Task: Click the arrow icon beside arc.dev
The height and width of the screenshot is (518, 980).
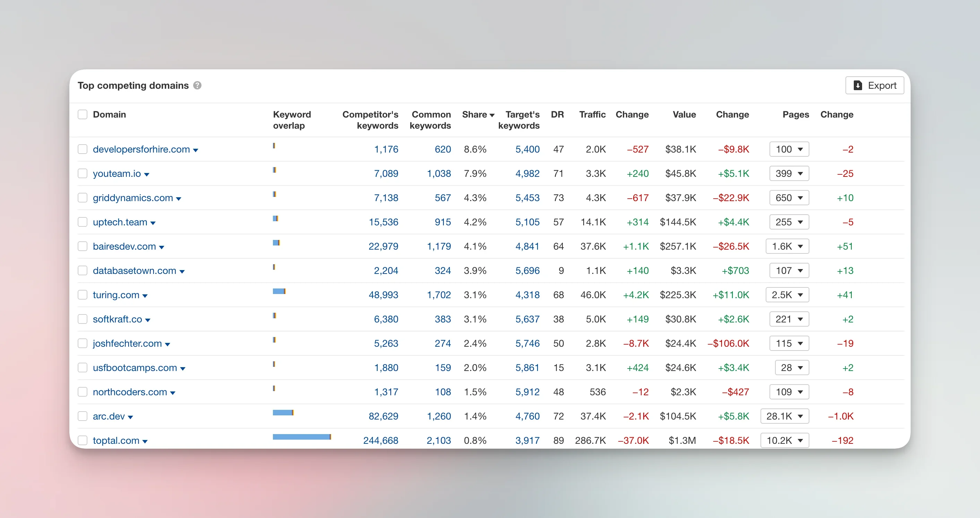Action: pyautogui.click(x=130, y=417)
